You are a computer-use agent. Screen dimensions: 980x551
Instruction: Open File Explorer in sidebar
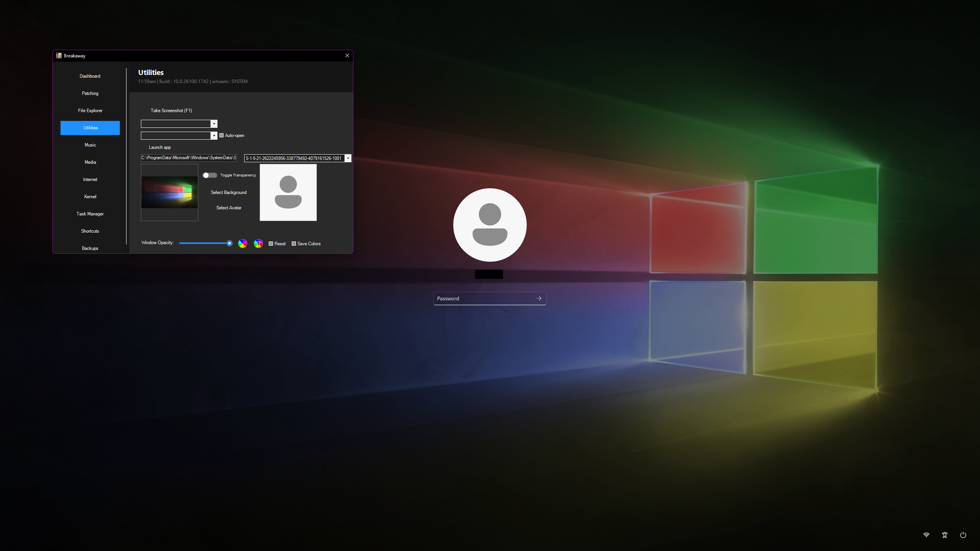(x=90, y=111)
